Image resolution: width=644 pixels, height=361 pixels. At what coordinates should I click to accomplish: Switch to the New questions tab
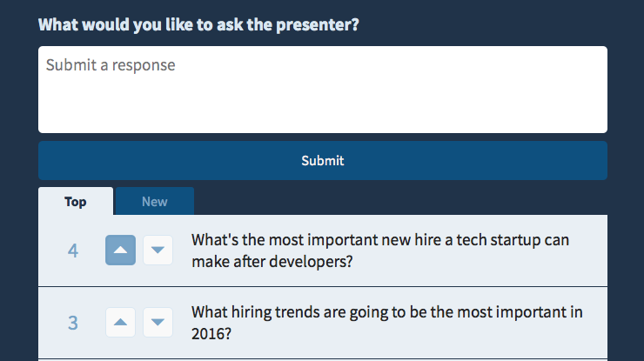[x=155, y=201]
